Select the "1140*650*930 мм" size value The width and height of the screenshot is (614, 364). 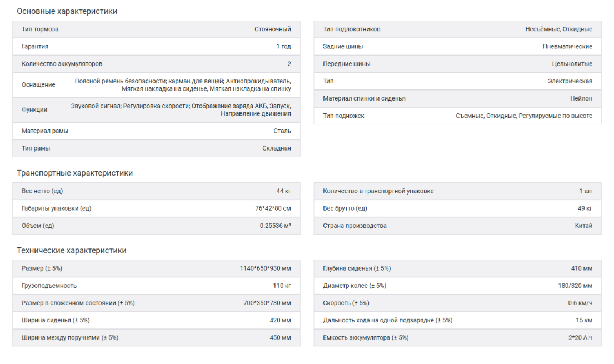pyautogui.click(x=265, y=268)
